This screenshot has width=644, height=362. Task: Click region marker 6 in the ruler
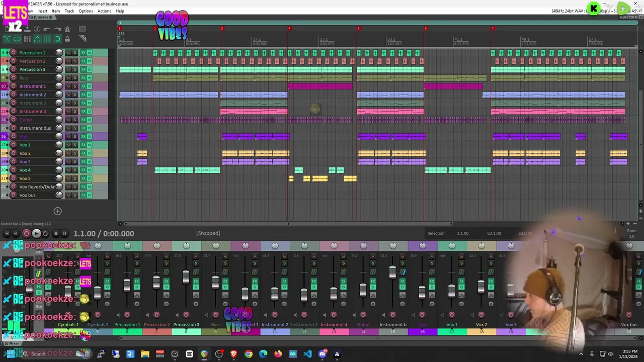(426, 29)
